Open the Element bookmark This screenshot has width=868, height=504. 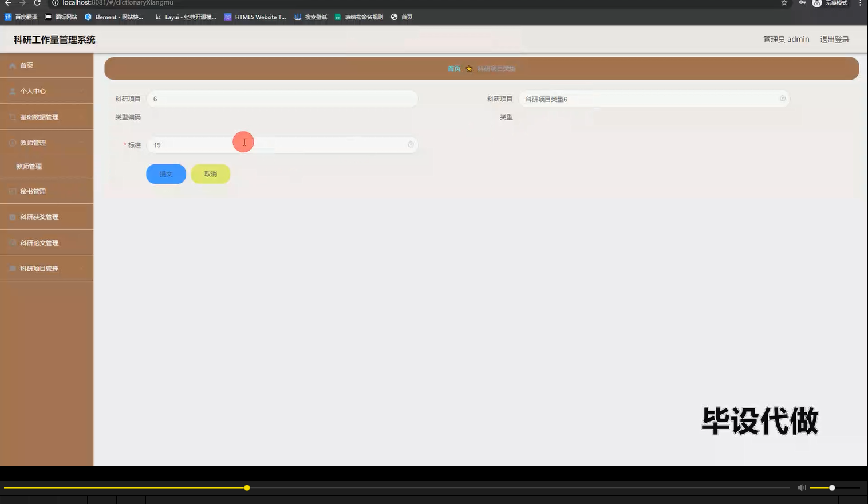click(114, 17)
